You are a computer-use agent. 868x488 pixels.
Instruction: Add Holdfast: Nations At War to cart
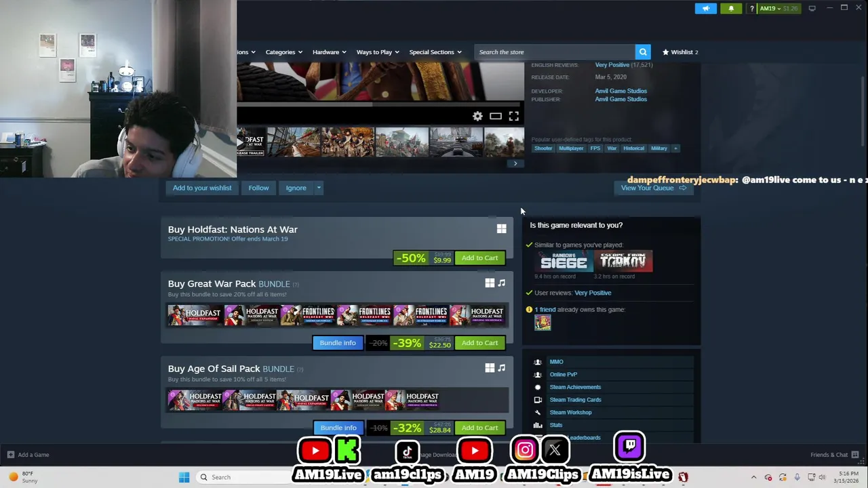[479, 258]
